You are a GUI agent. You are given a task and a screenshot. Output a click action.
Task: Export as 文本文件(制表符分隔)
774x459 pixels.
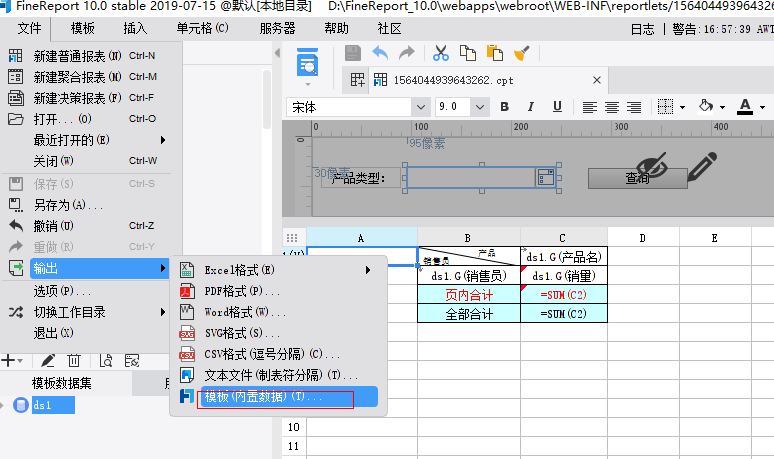pos(276,376)
